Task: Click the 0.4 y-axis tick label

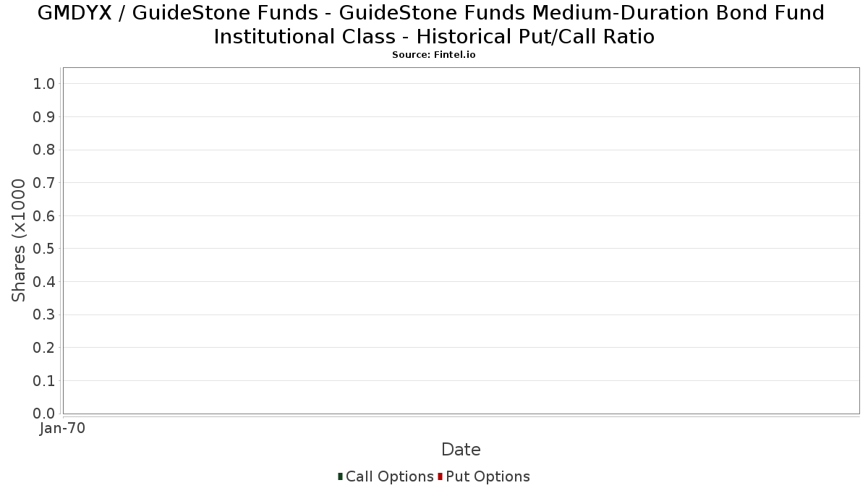Action: pyautogui.click(x=44, y=282)
